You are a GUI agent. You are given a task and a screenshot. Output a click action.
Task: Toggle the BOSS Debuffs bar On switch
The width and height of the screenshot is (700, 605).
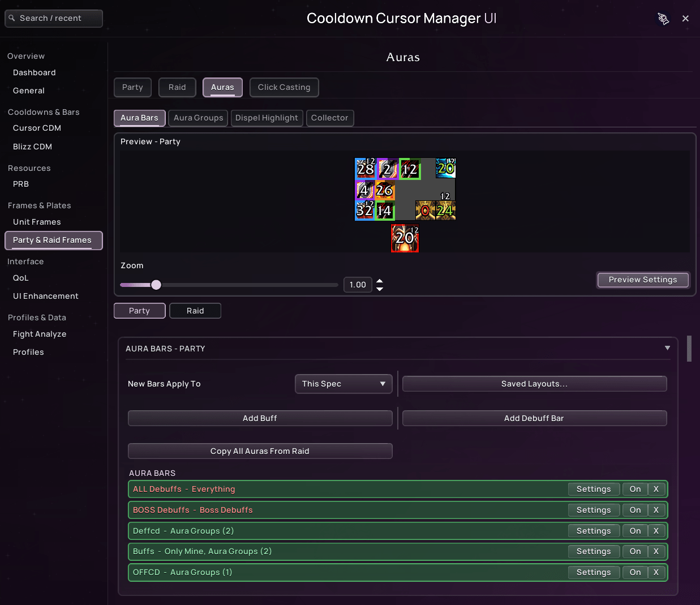click(x=635, y=510)
